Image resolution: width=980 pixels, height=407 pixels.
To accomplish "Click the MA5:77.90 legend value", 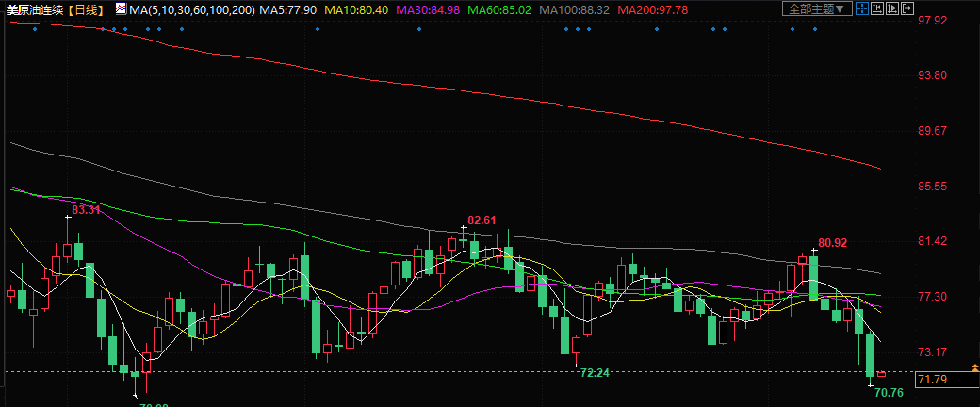I will (x=287, y=9).
